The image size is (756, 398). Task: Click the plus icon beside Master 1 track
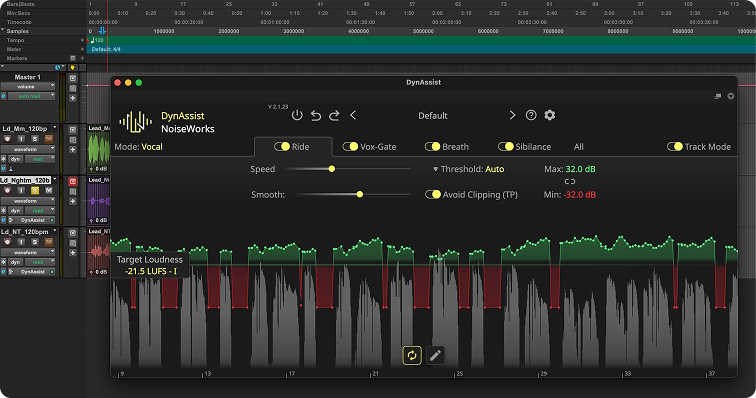73,98
